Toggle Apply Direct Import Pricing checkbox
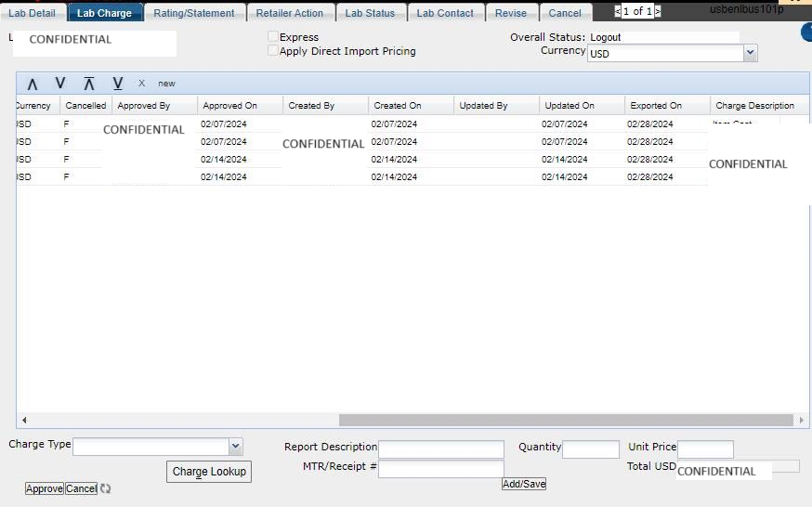 point(273,50)
